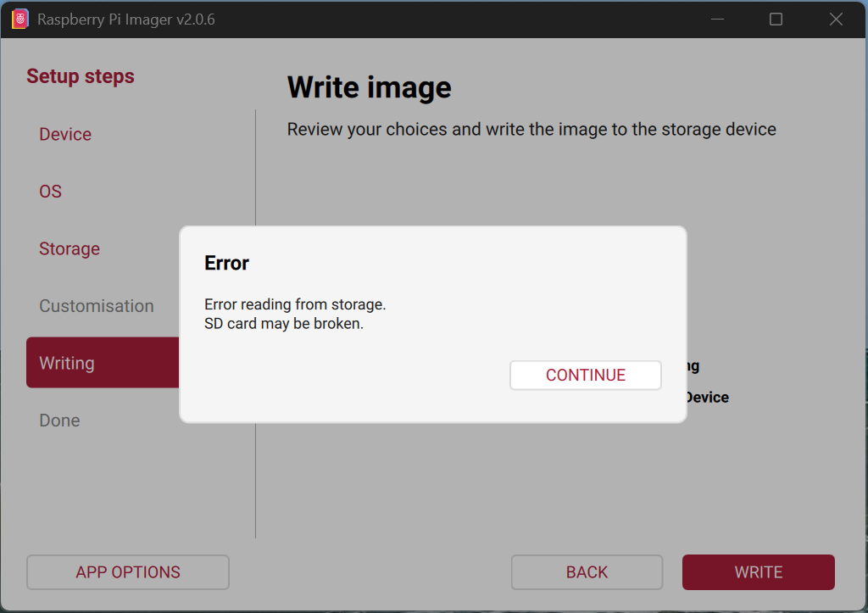Click the 'Setup steps' sidebar heading

click(81, 76)
